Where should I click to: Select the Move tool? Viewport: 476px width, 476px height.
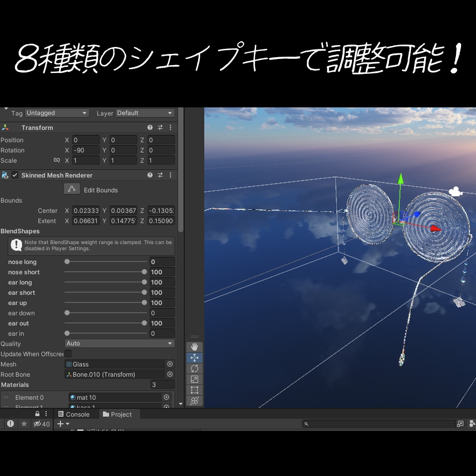tap(194, 357)
